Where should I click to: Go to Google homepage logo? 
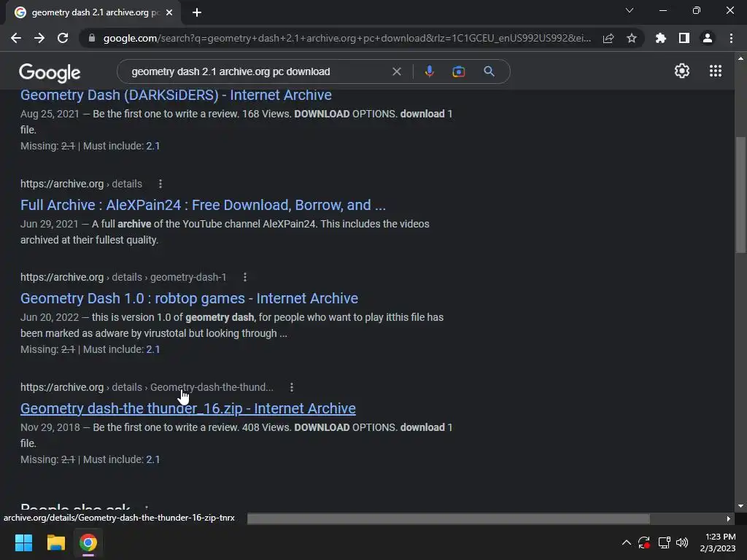(50, 72)
